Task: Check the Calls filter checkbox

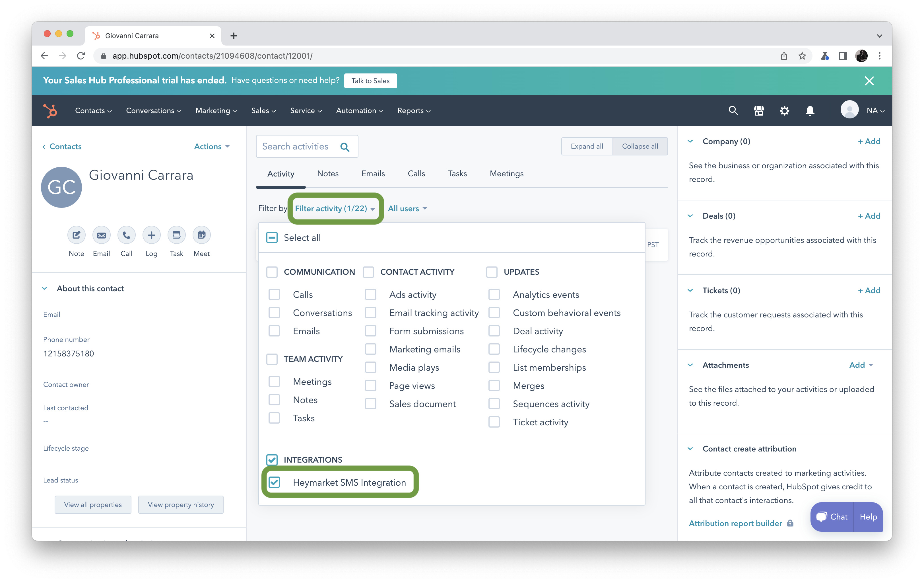Action: (274, 295)
